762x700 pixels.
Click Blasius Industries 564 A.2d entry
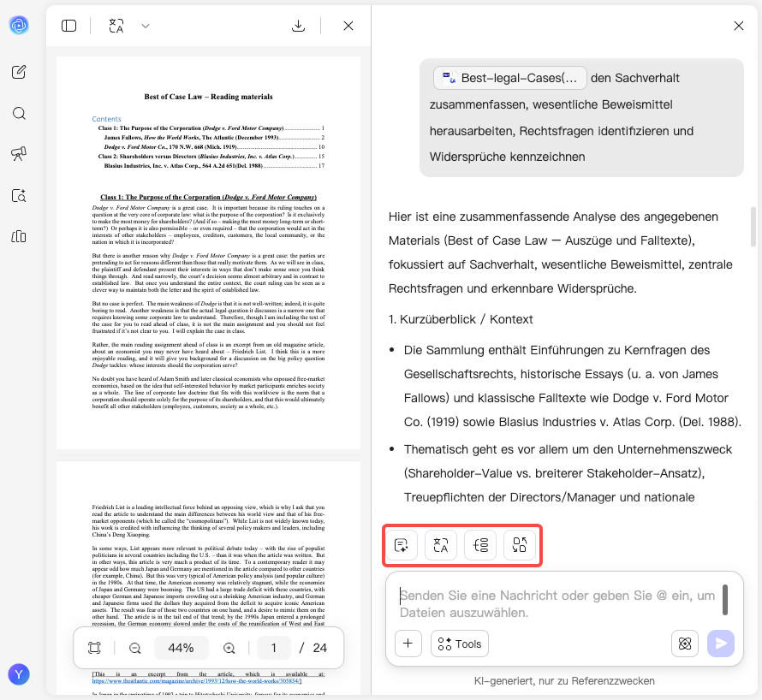click(x=214, y=166)
